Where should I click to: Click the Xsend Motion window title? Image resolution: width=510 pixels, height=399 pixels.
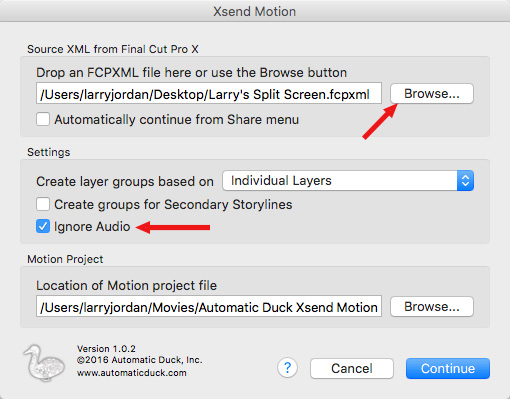point(255,11)
